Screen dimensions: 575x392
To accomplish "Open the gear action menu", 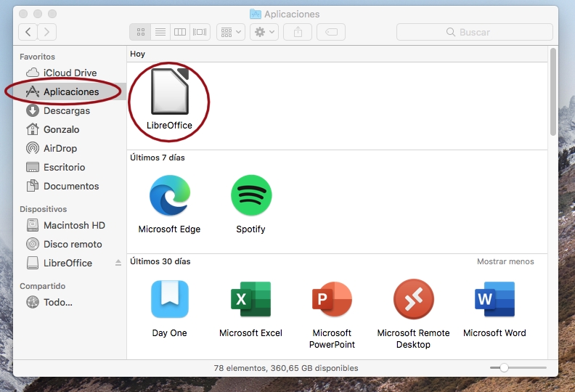I will click(263, 32).
